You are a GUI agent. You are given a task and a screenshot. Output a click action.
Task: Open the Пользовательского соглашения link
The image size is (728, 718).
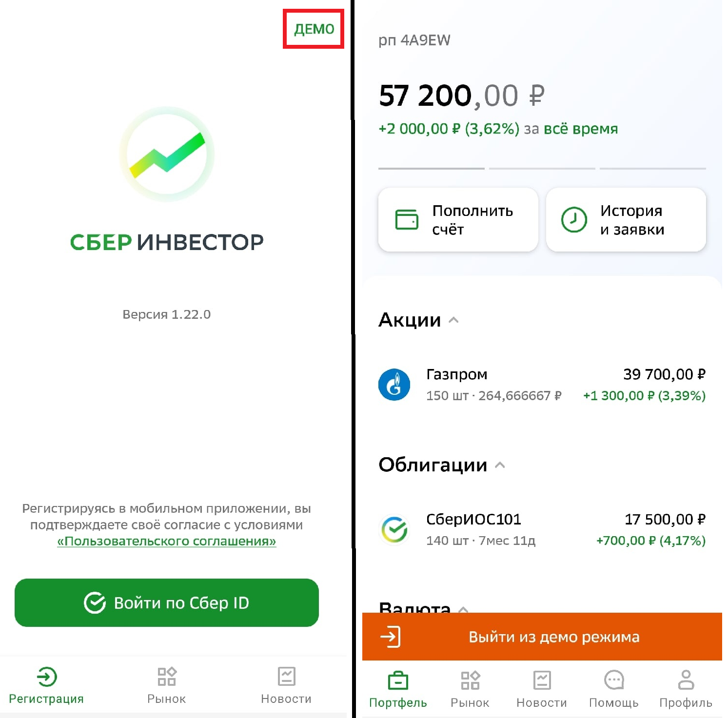(167, 541)
